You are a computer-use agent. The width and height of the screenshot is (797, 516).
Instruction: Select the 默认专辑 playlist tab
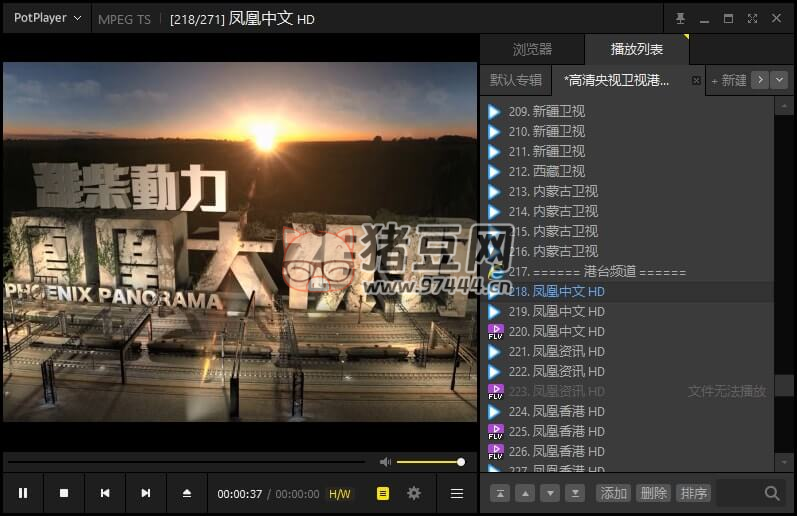tap(516, 80)
